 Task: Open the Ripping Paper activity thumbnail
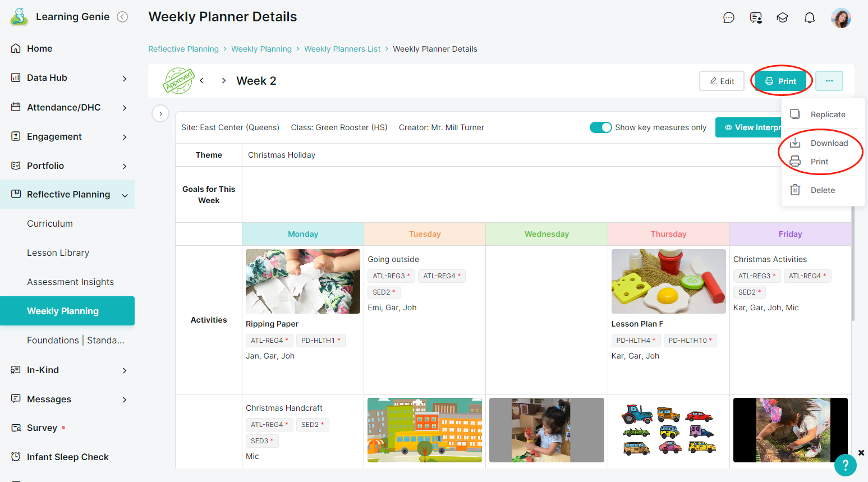coord(303,281)
